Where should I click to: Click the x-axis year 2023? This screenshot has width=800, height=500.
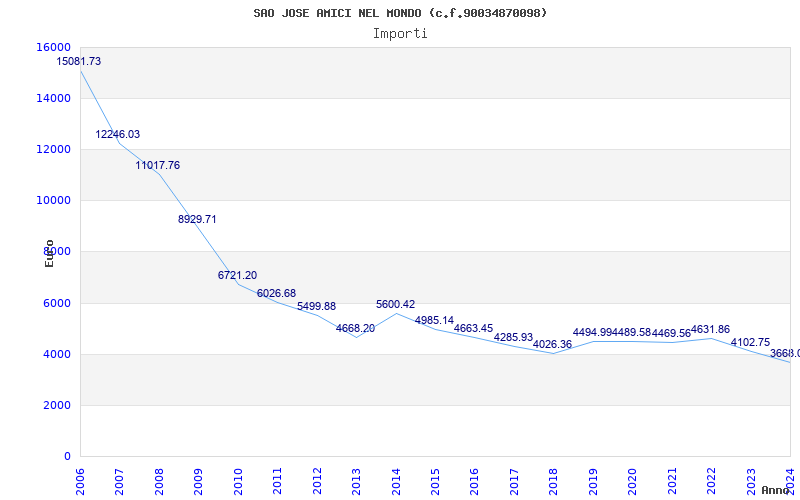(751, 480)
